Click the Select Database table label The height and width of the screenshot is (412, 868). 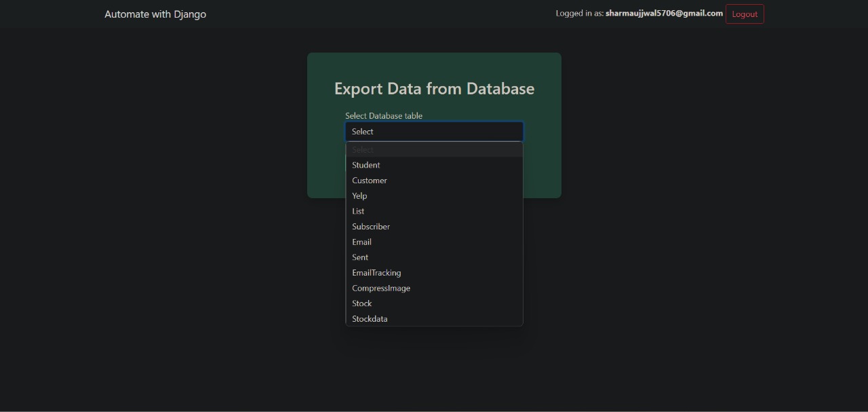click(384, 116)
